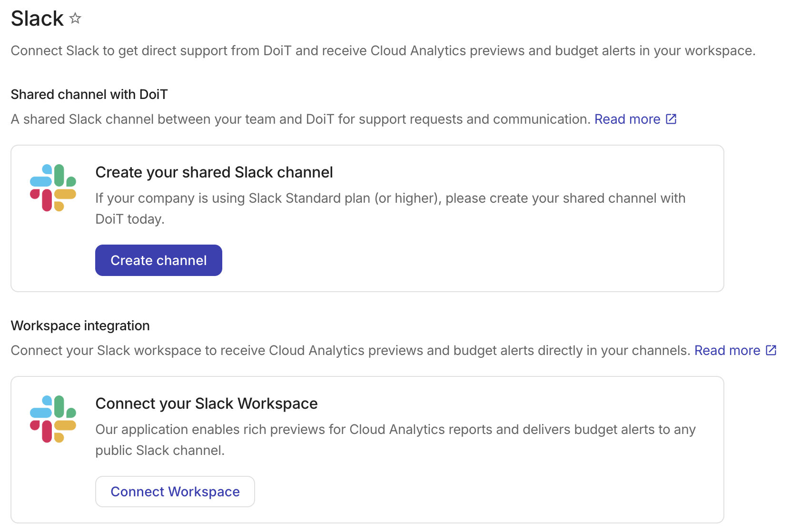791x532 pixels.
Task: Click the 'Shared channel with DoiT' heading
Action: coord(89,94)
